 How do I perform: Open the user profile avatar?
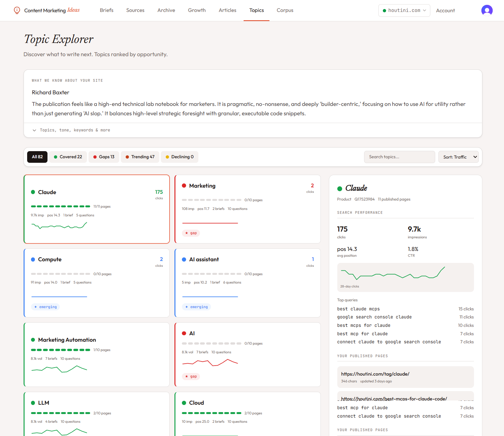pos(487,10)
